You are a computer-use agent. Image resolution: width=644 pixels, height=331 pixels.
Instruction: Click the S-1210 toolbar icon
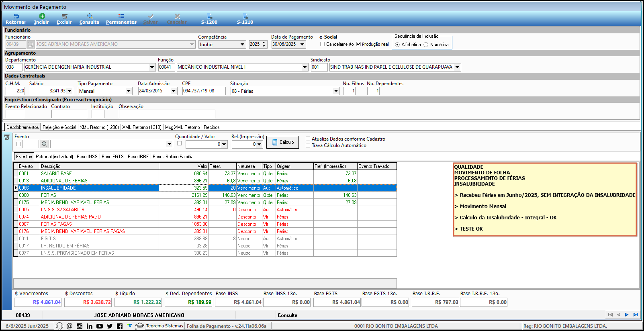[x=245, y=16]
